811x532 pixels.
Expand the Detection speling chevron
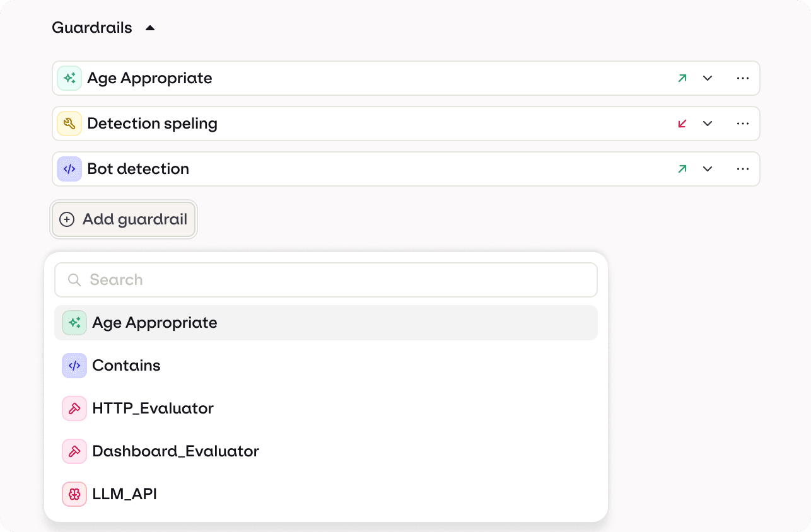click(x=708, y=124)
